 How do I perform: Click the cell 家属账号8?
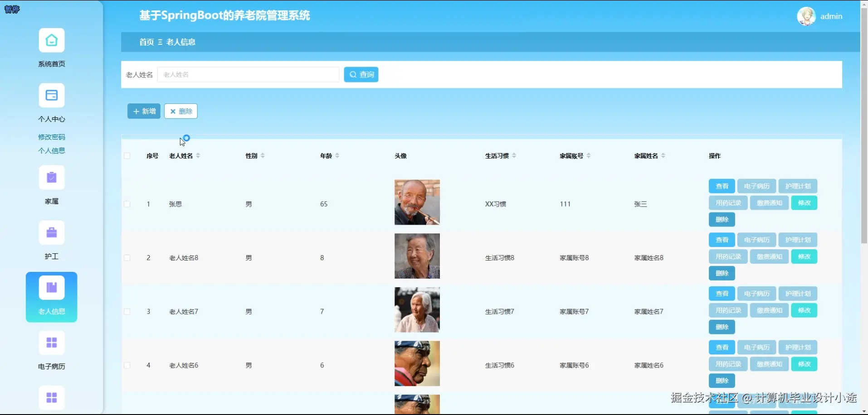click(574, 258)
